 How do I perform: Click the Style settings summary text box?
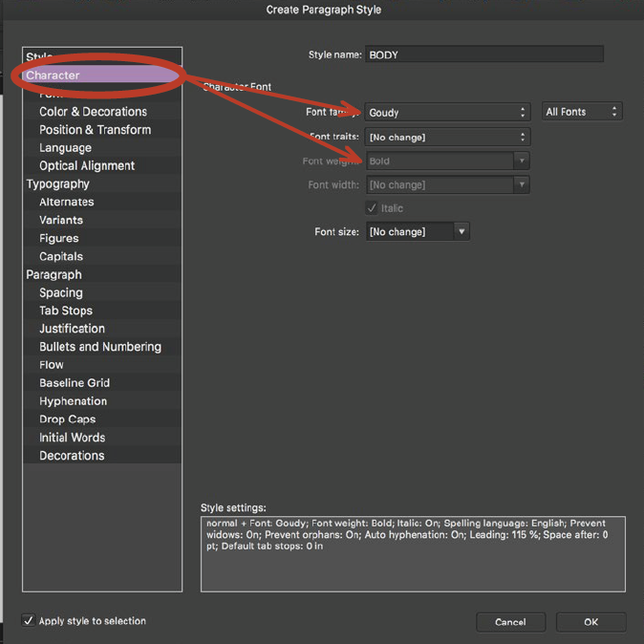coord(413,553)
